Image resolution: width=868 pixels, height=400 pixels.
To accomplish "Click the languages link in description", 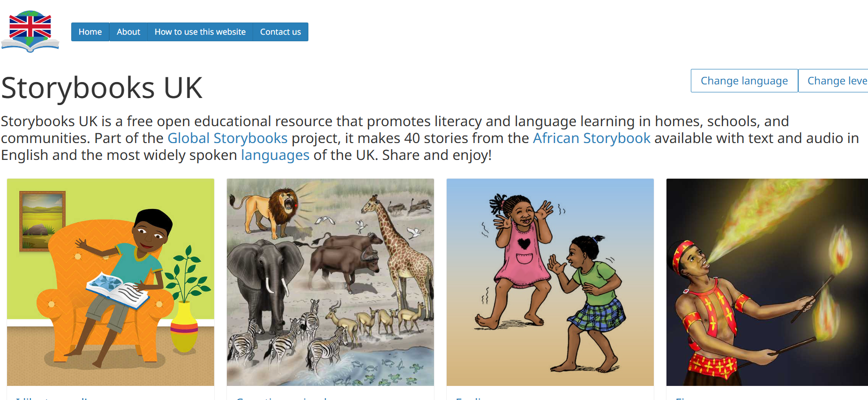I will pos(275,155).
